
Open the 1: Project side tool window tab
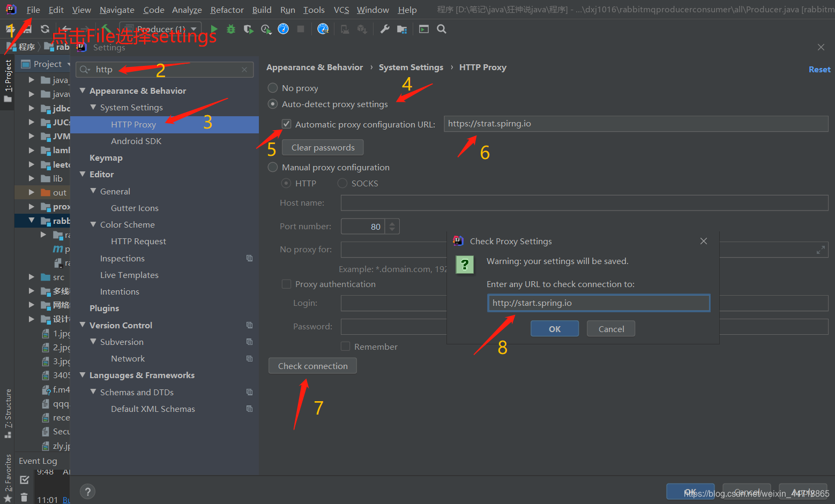(8, 80)
